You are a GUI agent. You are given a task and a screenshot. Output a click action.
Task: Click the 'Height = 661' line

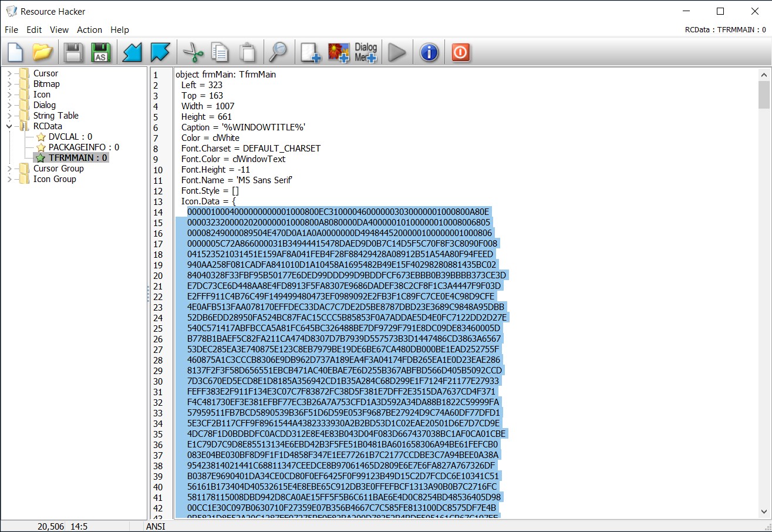pyautogui.click(x=207, y=117)
